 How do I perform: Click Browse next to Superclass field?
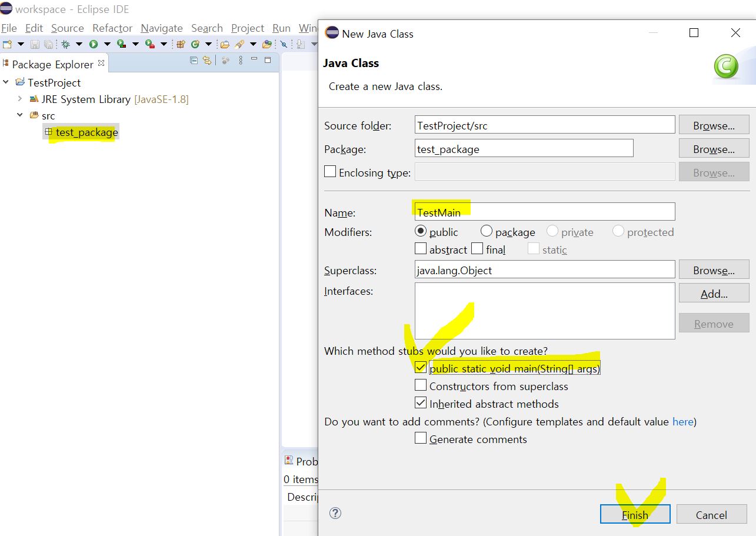(x=714, y=269)
